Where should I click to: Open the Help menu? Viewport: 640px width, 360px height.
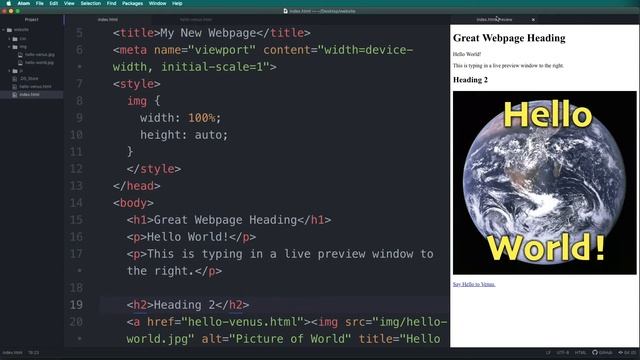[x=177, y=3]
